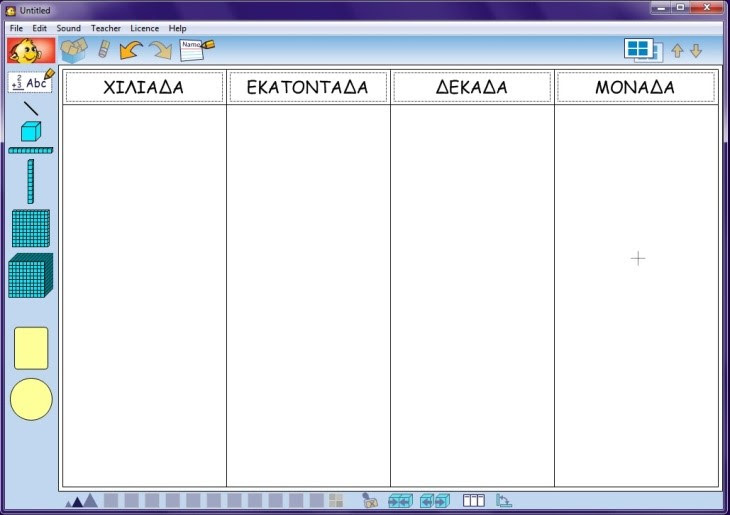This screenshot has height=515, width=730.
Task: Pick the vertical ten rod block
Action: (31, 182)
